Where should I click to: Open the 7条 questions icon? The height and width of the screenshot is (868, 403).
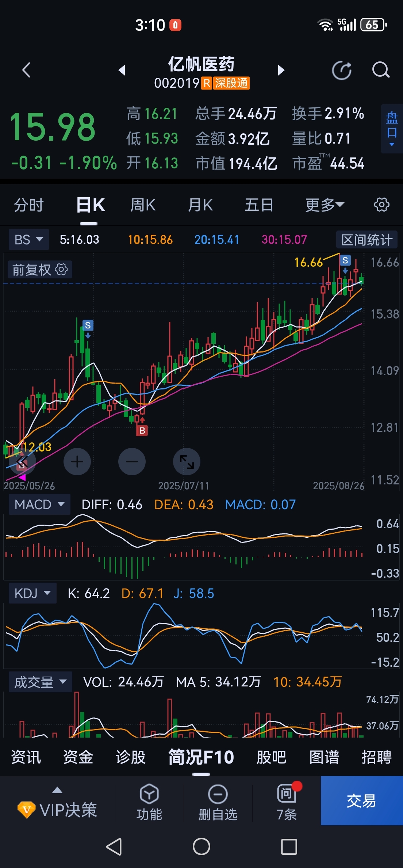click(287, 793)
